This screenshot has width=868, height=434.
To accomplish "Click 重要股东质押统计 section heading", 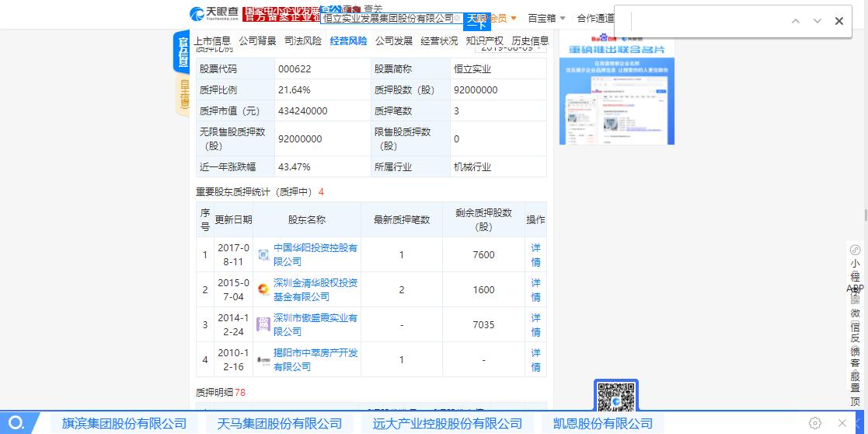I will [260, 192].
